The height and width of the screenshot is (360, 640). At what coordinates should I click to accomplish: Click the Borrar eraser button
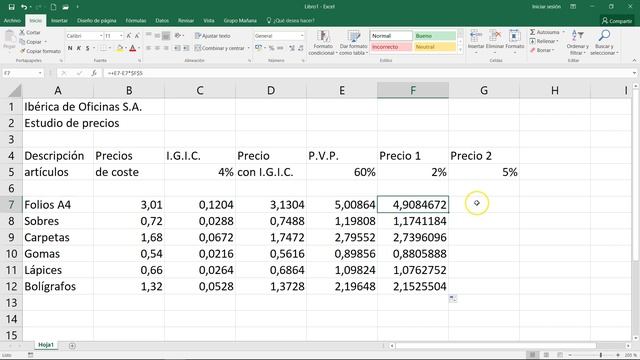(x=542, y=50)
